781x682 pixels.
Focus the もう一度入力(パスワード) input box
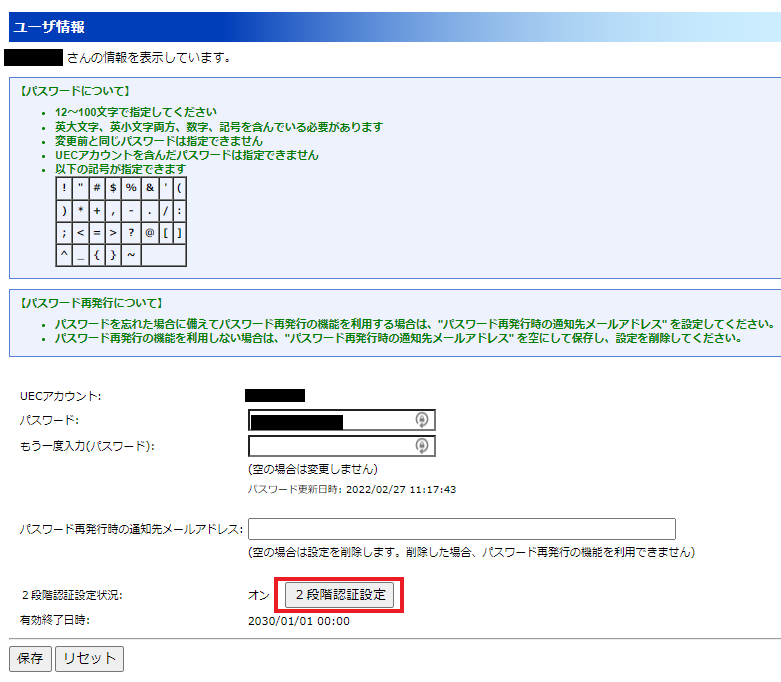point(330,445)
